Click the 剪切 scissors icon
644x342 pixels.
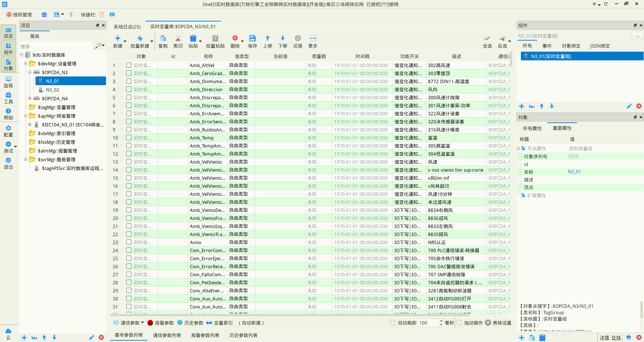click(x=178, y=38)
